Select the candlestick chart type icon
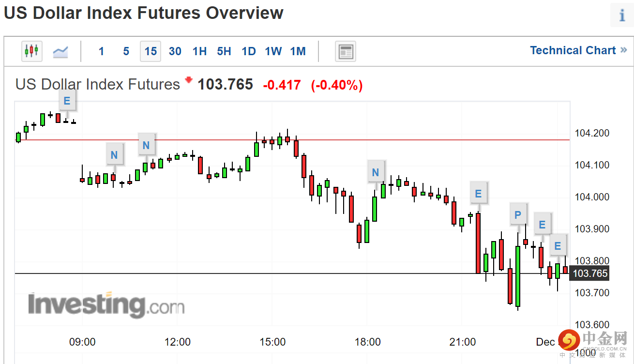Image resolution: width=634 pixels, height=364 pixels. [x=31, y=51]
